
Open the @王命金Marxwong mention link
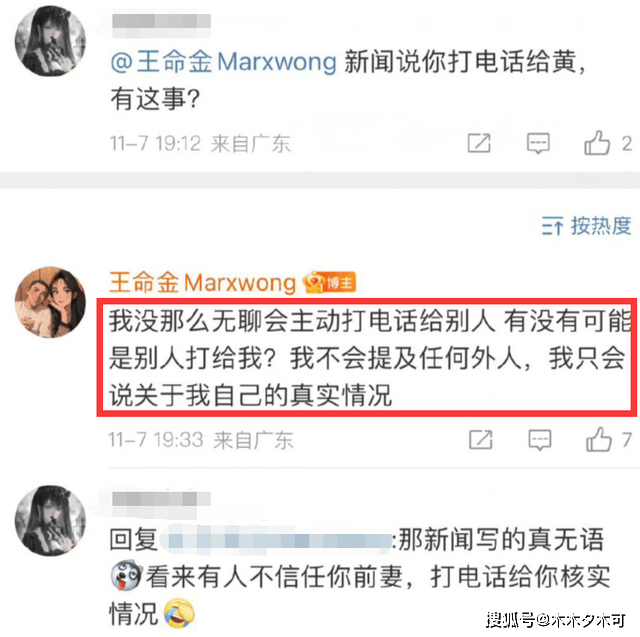coord(224,62)
